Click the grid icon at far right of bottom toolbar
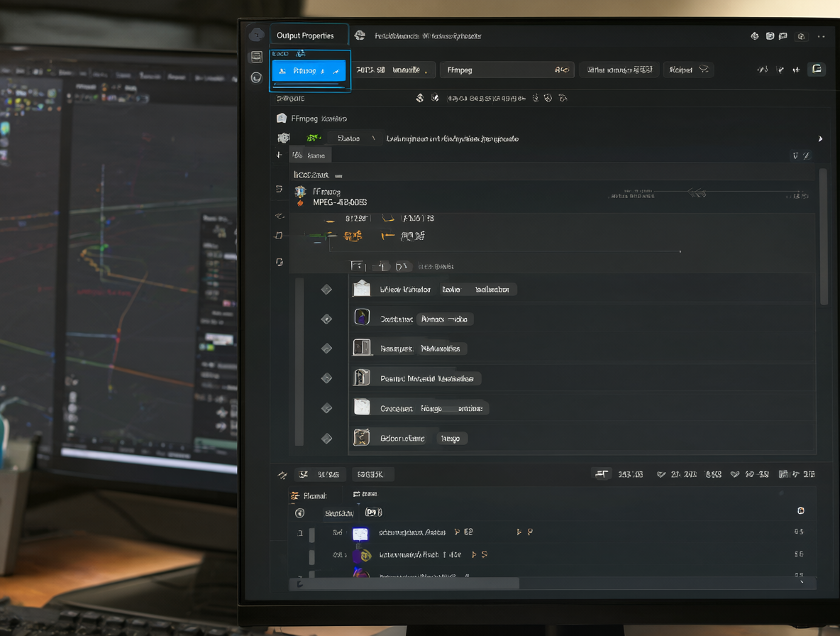840x636 pixels. pyautogui.click(x=783, y=474)
